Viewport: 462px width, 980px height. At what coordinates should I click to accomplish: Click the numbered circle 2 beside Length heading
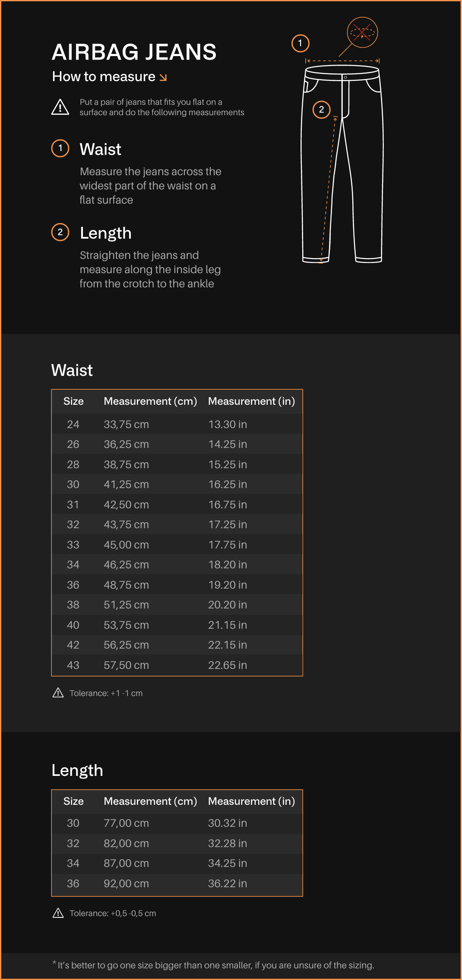click(x=60, y=232)
